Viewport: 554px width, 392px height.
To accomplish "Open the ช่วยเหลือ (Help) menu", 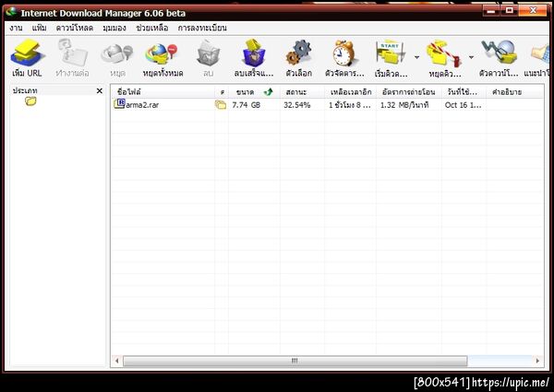I will coord(152,28).
